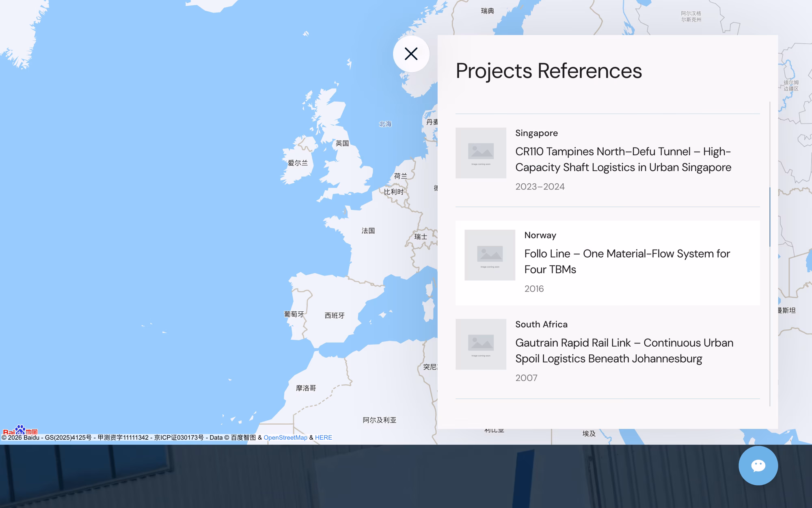
Task: Open Follo Line project reference
Action: (x=627, y=261)
